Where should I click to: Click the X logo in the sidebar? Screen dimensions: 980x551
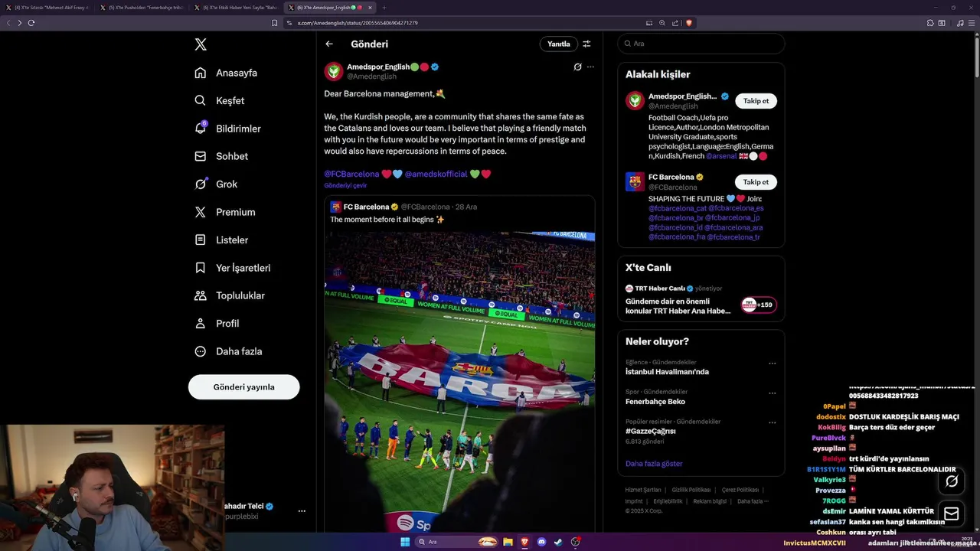click(201, 44)
